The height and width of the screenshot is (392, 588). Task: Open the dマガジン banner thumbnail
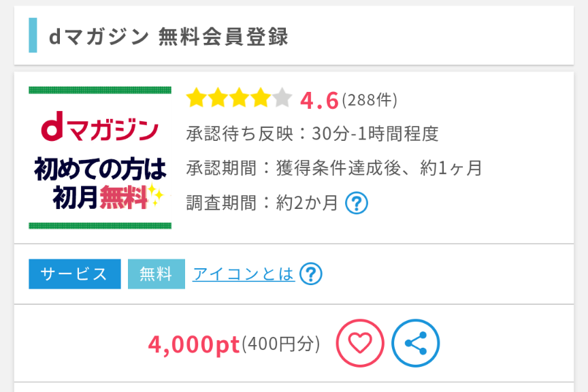[100, 158]
